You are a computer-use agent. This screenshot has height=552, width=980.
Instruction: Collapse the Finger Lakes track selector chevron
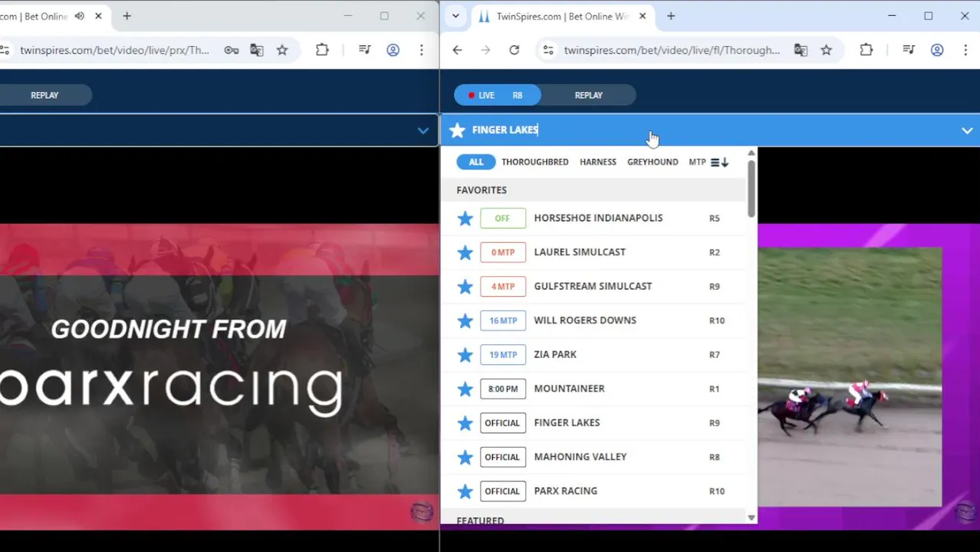click(x=967, y=130)
